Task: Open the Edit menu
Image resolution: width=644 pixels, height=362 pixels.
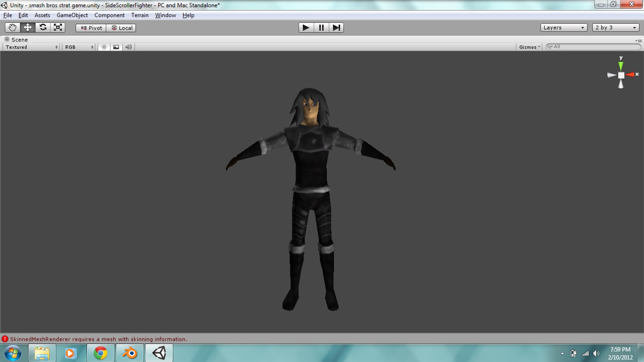Action: (x=23, y=15)
